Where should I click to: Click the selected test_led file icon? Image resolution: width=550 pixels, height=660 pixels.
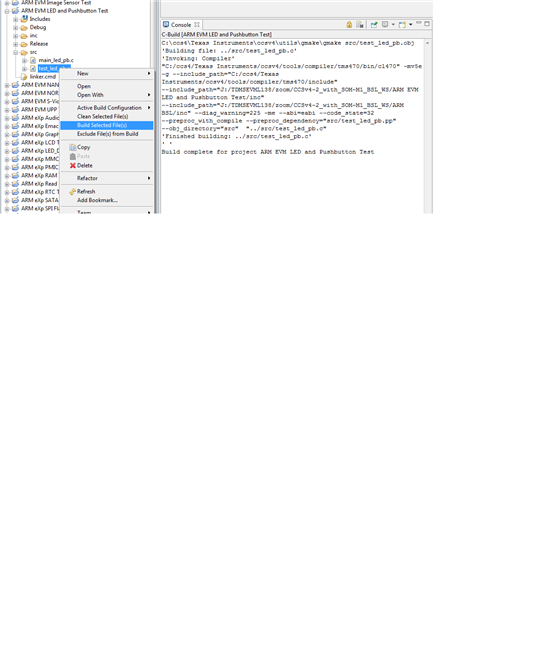33,69
